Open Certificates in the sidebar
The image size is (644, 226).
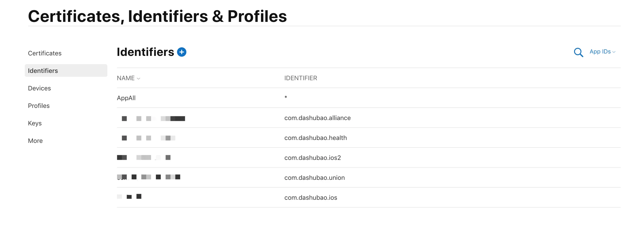44,53
